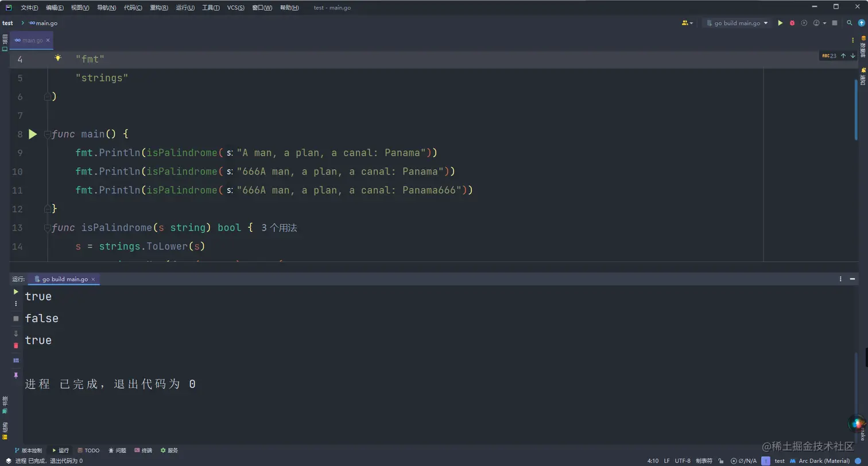Image resolution: width=868 pixels, height=466 pixels.
Task: Click the LF line separator in status bar
Action: 666,461
